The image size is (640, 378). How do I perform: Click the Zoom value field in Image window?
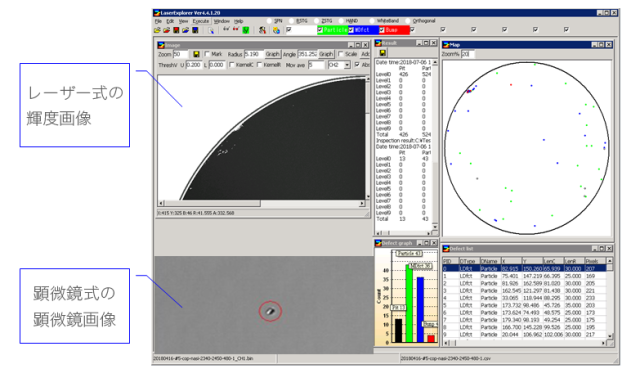pos(180,54)
